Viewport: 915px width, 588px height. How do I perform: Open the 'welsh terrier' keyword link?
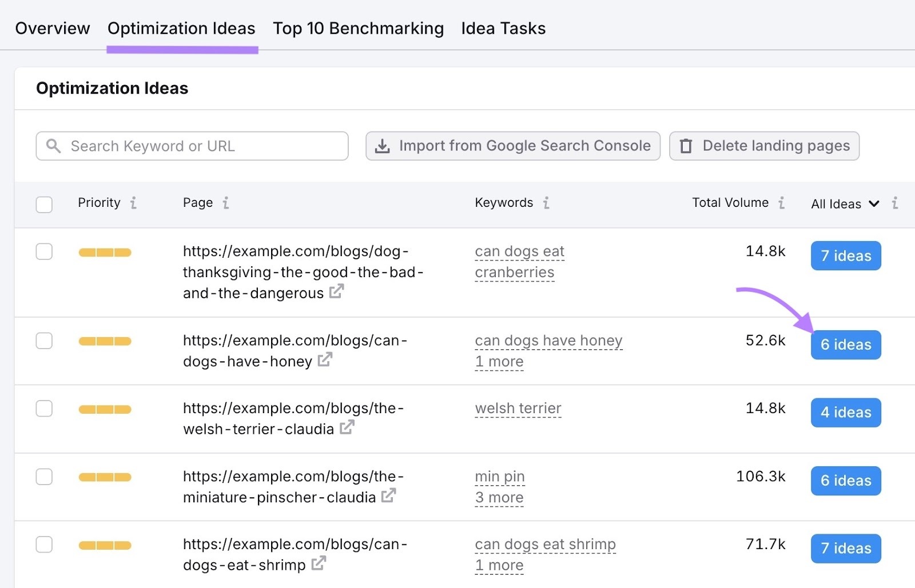pyautogui.click(x=518, y=408)
